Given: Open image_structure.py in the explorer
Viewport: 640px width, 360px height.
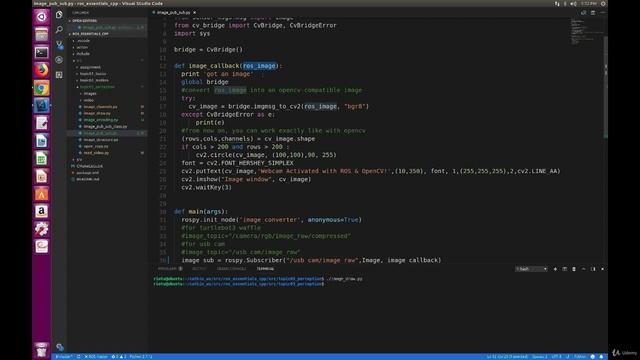Looking at the screenshot, I should click(x=101, y=140).
